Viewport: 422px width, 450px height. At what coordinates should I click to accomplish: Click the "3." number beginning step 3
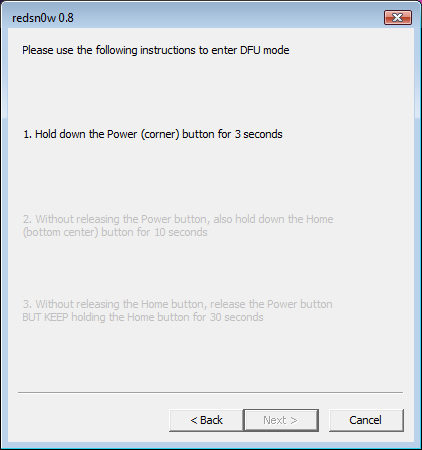coord(27,304)
